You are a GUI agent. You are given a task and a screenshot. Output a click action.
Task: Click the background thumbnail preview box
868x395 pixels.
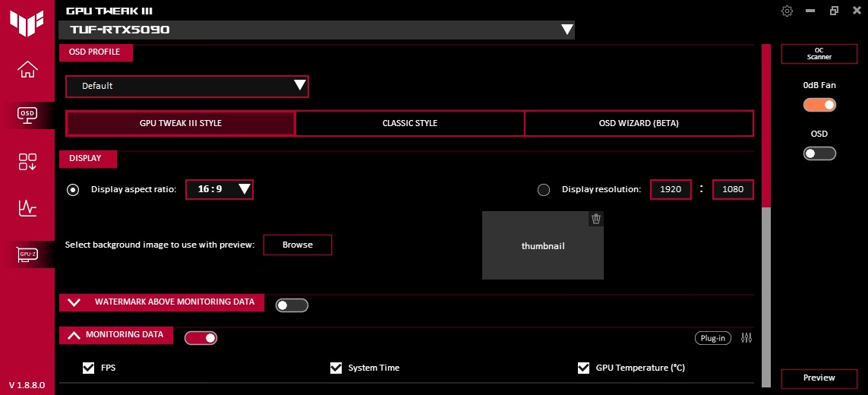point(542,245)
